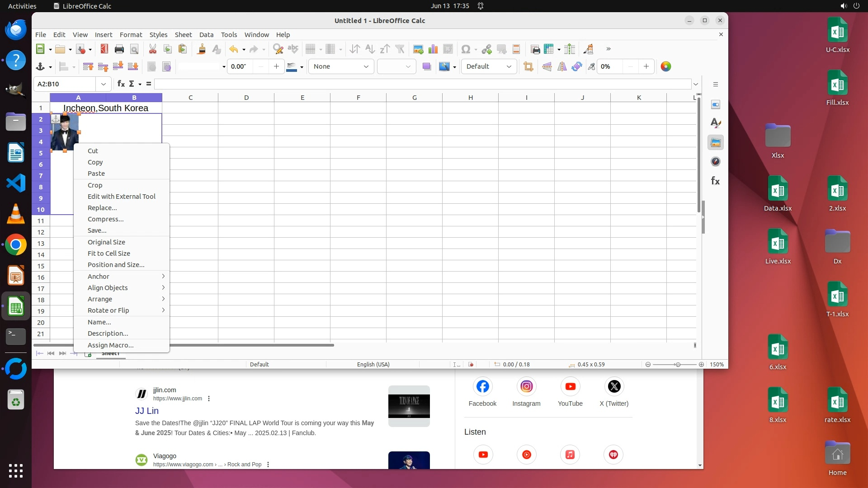Click the Clone Formatting paintbrush icon

(202, 49)
